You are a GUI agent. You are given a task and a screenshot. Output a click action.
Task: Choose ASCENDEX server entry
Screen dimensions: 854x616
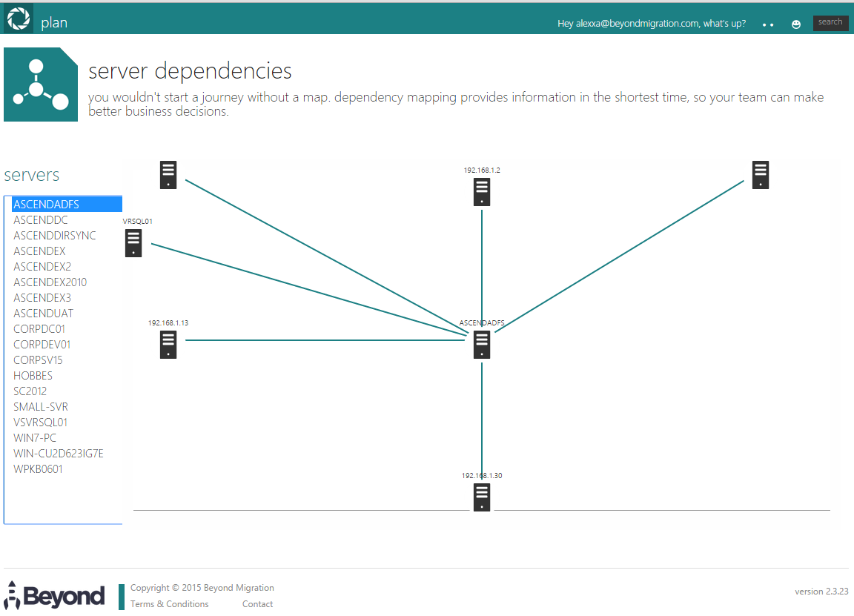(39, 251)
